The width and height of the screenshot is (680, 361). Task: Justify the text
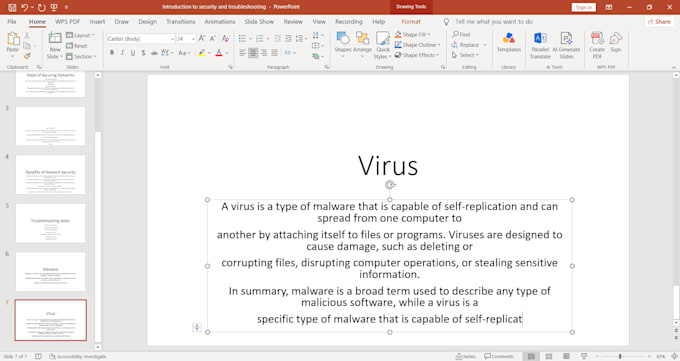click(x=274, y=53)
